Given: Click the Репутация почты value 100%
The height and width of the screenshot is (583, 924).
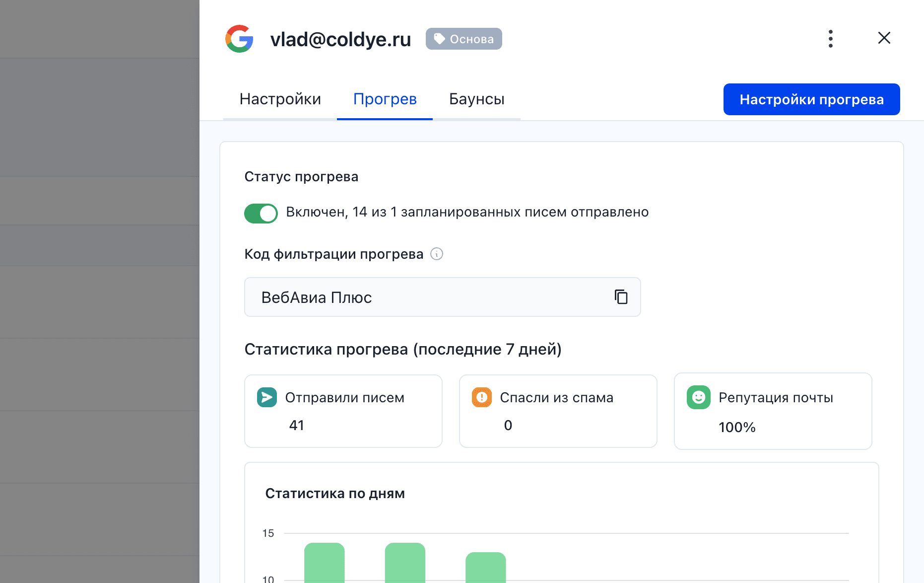Looking at the screenshot, I should 737,427.
